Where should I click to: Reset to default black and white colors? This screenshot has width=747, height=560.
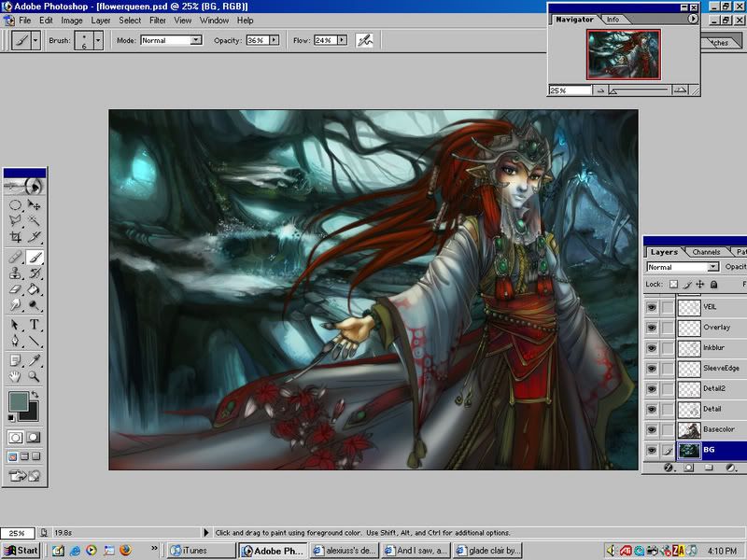click(11, 418)
